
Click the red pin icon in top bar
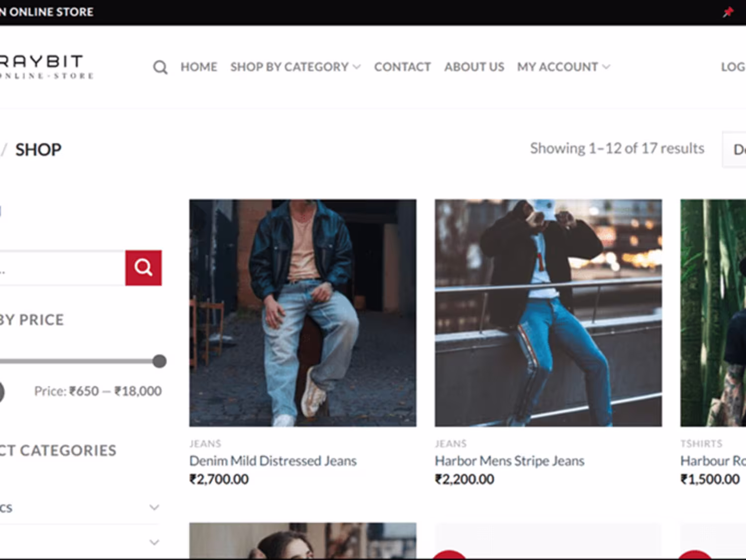728,12
